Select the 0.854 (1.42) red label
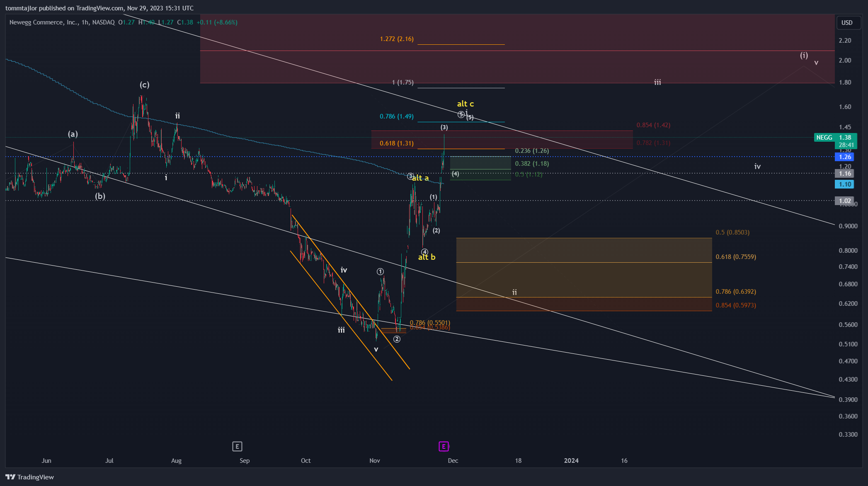 pos(653,125)
